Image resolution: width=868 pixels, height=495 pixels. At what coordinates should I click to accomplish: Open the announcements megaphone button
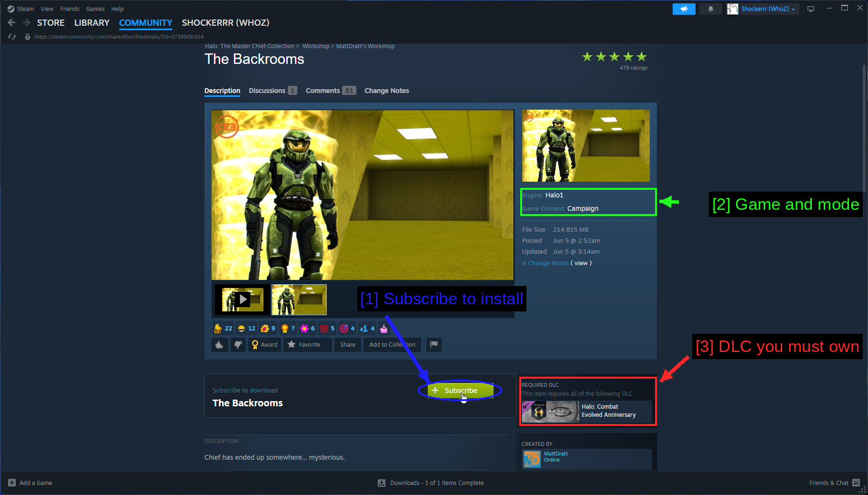(684, 9)
